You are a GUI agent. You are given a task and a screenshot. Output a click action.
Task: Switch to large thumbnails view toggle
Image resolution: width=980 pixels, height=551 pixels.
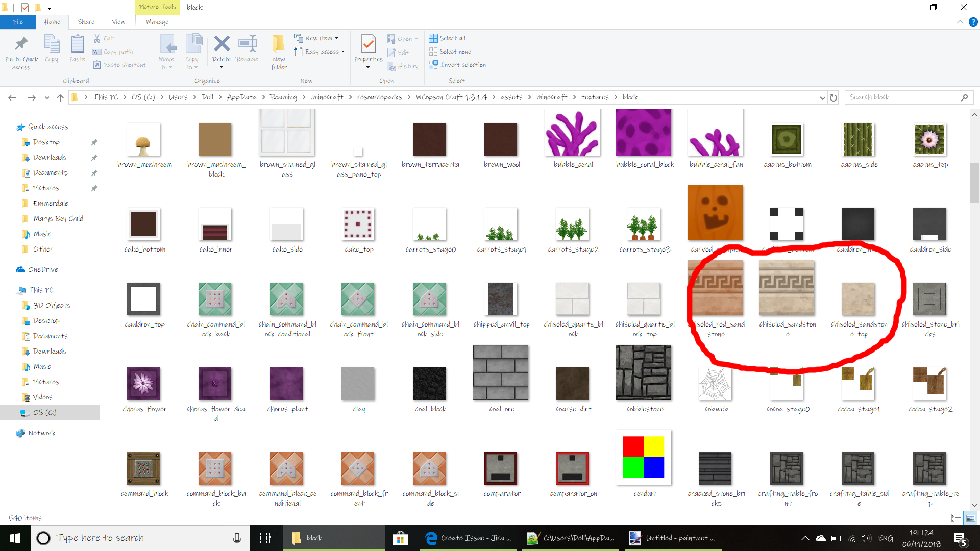970,518
